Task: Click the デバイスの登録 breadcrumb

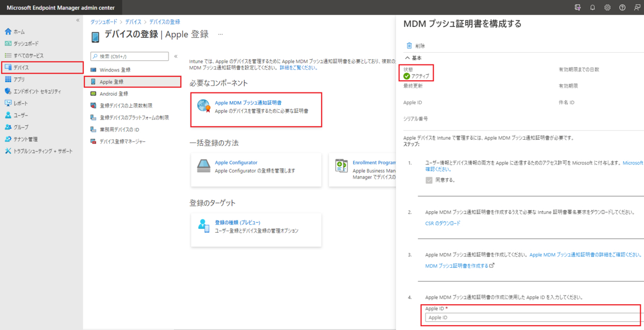Action: (x=164, y=21)
